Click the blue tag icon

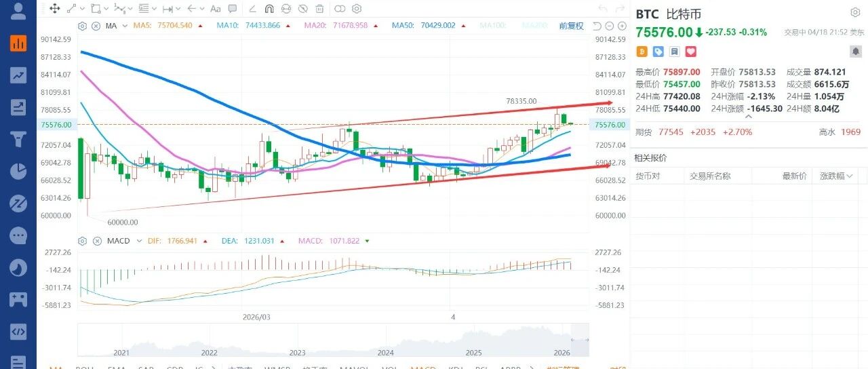658,52
